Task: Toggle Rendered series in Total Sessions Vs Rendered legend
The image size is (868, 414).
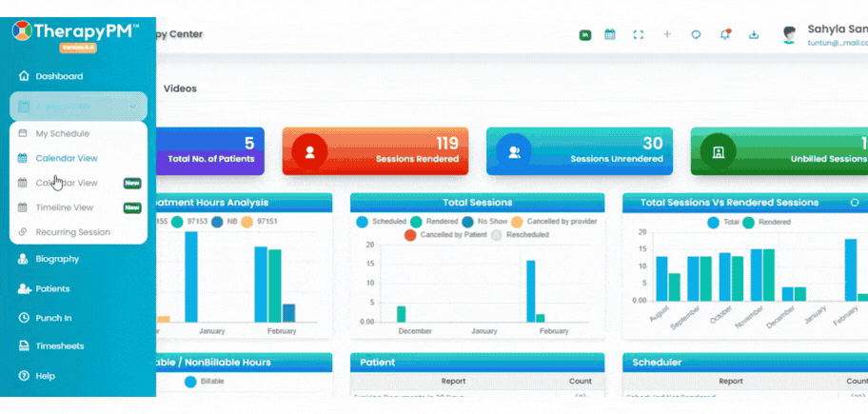Action: coord(766,222)
